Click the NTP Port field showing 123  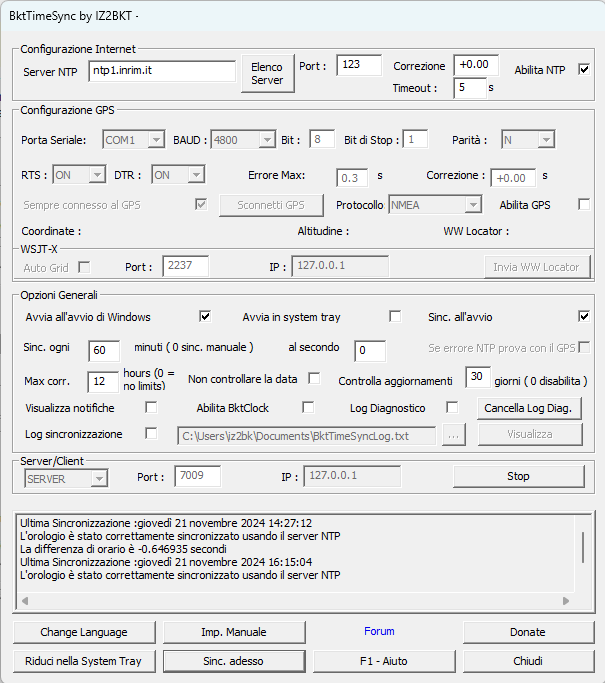click(359, 65)
